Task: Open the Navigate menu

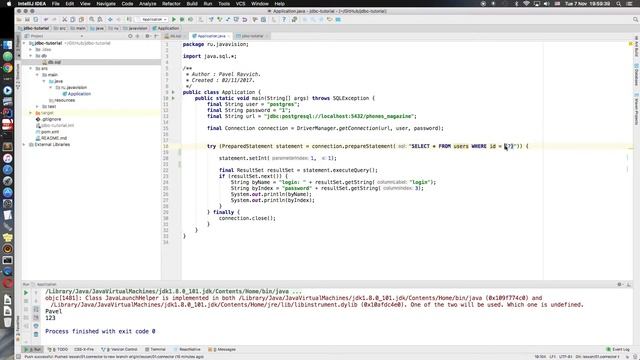Action: (x=106, y=4)
